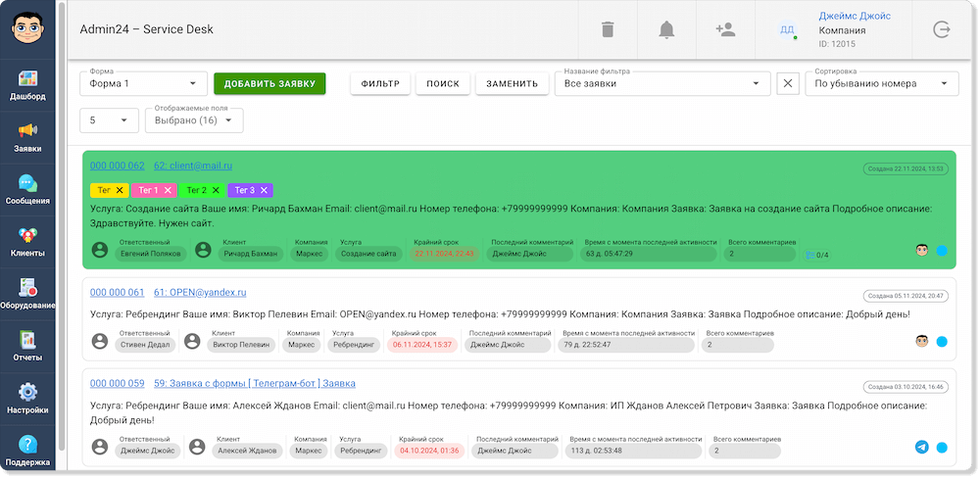Expand the Название фильтра dropdown

(662, 84)
